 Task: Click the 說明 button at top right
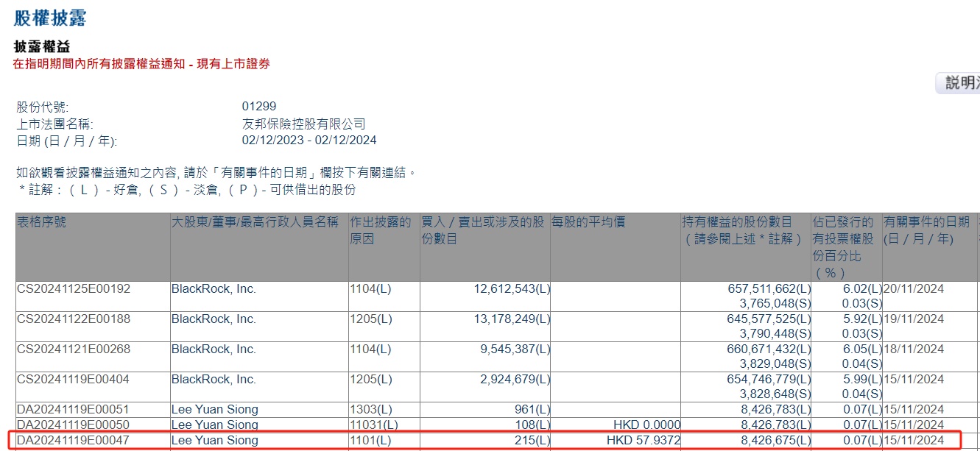[x=959, y=82]
